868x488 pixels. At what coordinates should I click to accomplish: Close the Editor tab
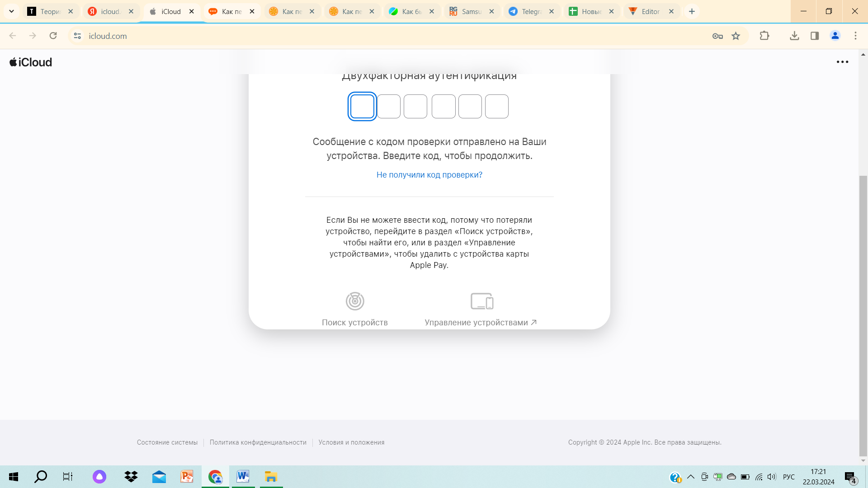(671, 11)
